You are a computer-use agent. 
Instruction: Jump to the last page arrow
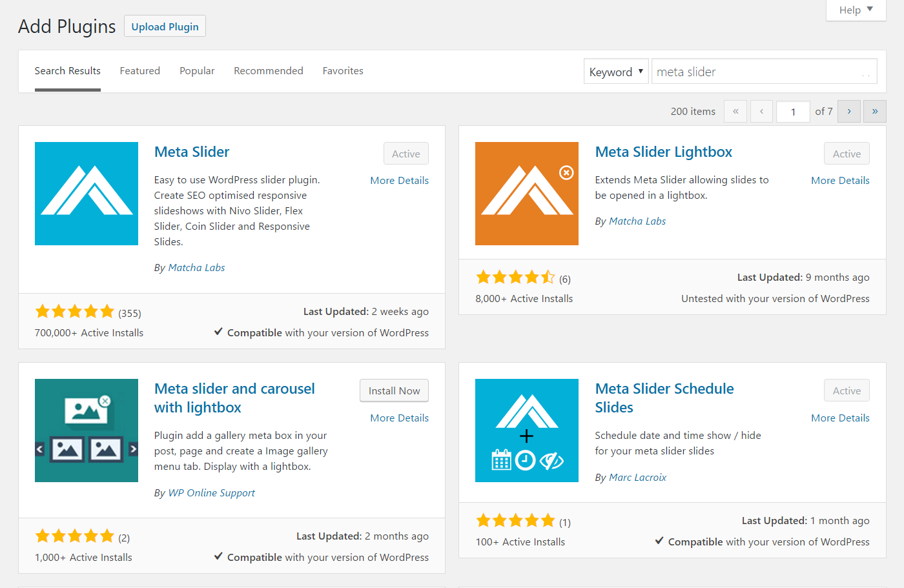(875, 111)
